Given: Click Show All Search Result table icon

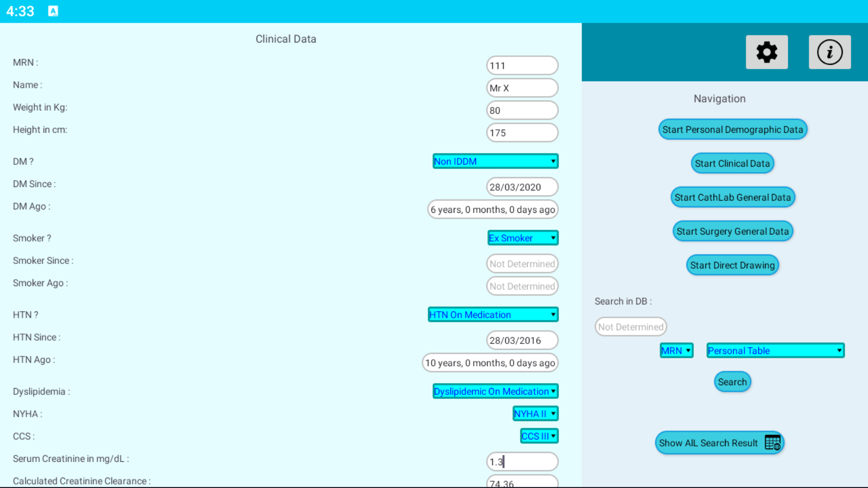Looking at the screenshot, I should (772, 442).
